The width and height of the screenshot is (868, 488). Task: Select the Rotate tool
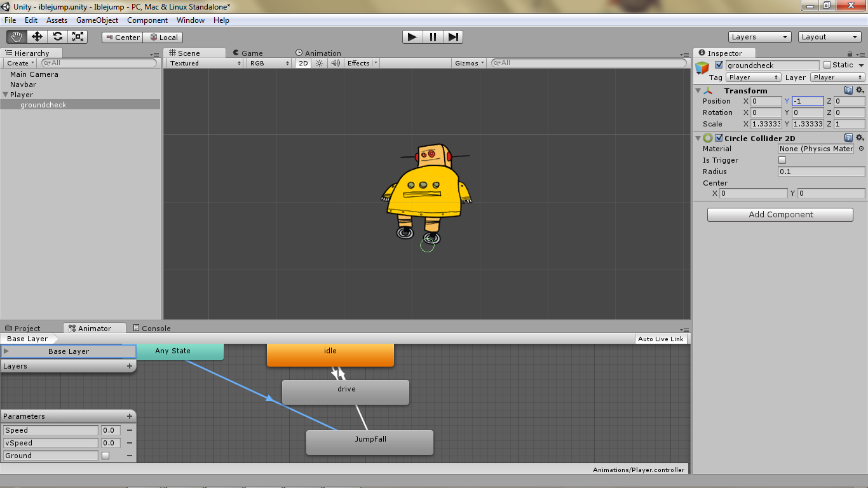pos(57,37)
